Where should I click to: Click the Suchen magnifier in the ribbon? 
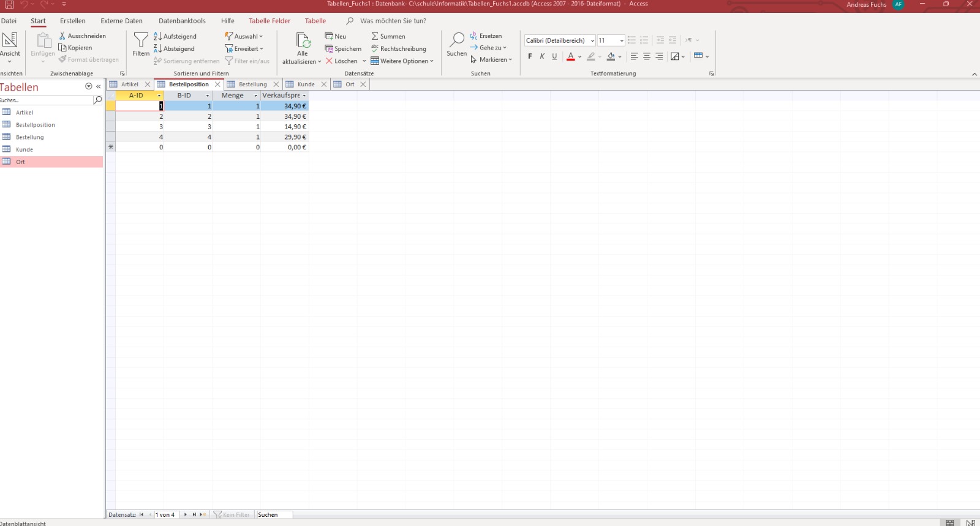(457, 45)
